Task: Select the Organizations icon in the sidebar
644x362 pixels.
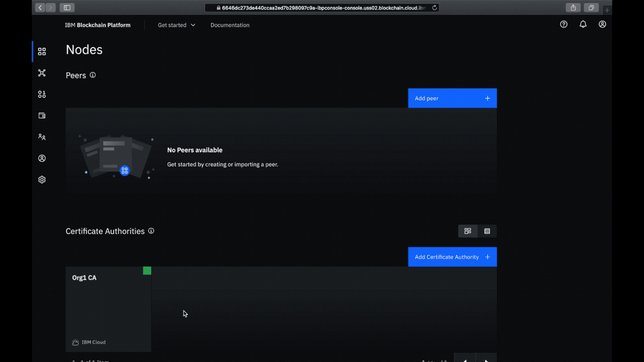Action: (42, 137)
